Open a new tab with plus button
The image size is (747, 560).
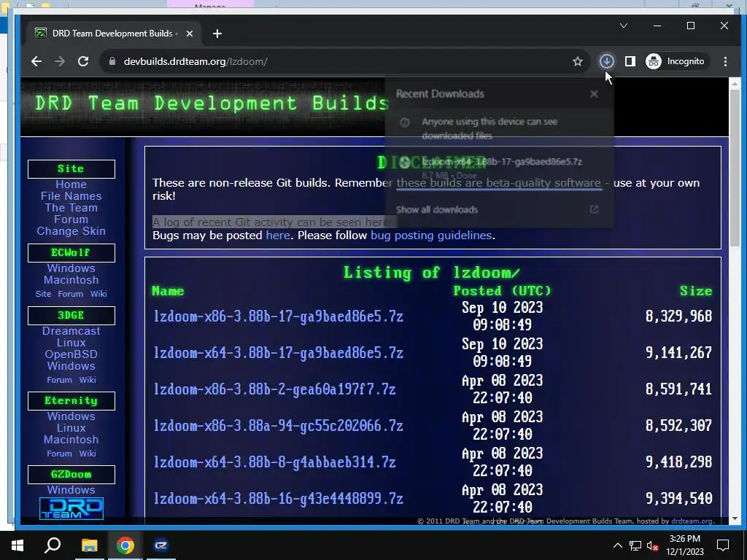pyautogui.click(x=217, y=34)
